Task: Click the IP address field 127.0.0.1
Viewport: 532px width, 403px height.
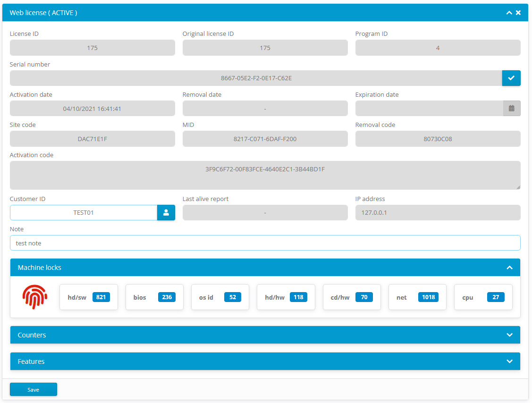Action: (438, 213)
